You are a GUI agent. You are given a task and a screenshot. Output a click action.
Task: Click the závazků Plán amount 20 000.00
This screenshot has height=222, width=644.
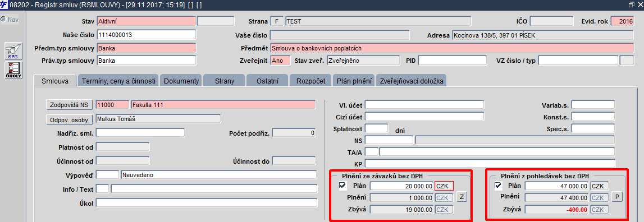pyautogui.click(x=401, y=186)
